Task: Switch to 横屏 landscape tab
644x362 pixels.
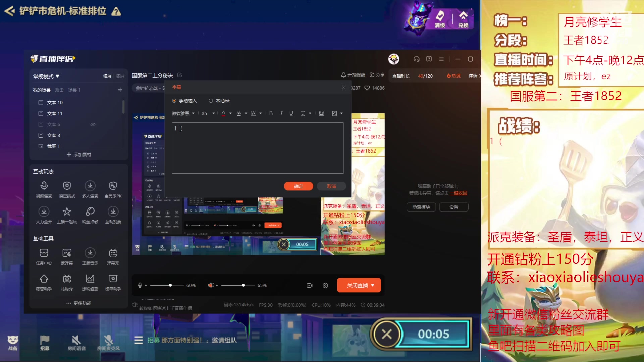Action: click(x=107, y=76)
